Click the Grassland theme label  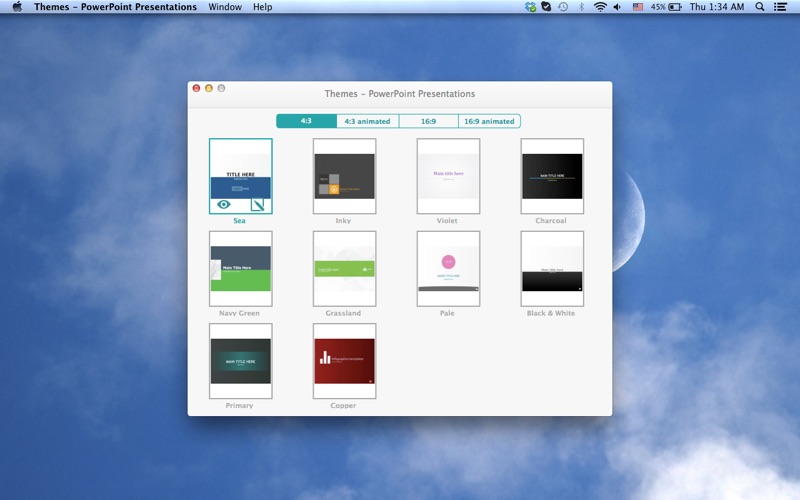click(x=343, y=313)
